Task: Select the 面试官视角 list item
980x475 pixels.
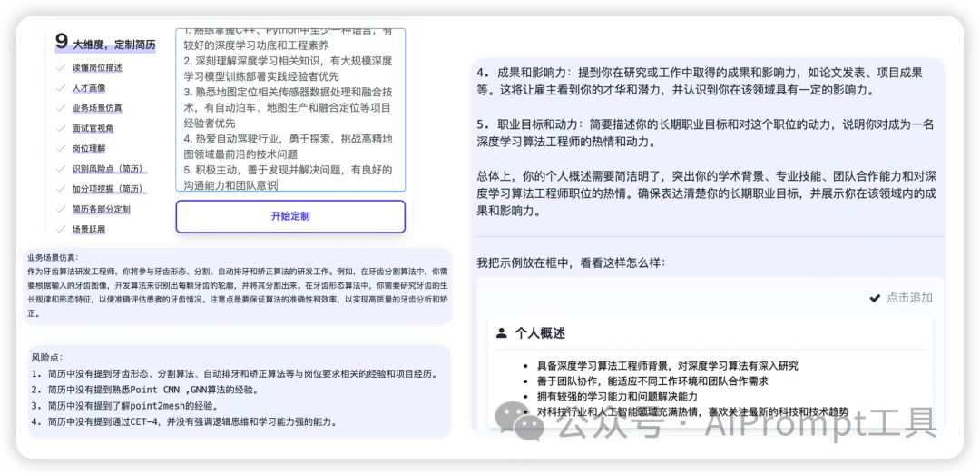Action: pos(93,128)
